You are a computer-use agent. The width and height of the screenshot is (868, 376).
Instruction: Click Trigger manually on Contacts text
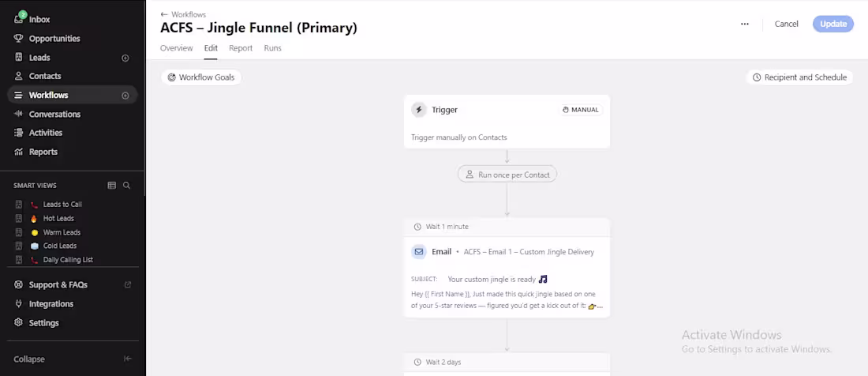[x=459, y=137]
